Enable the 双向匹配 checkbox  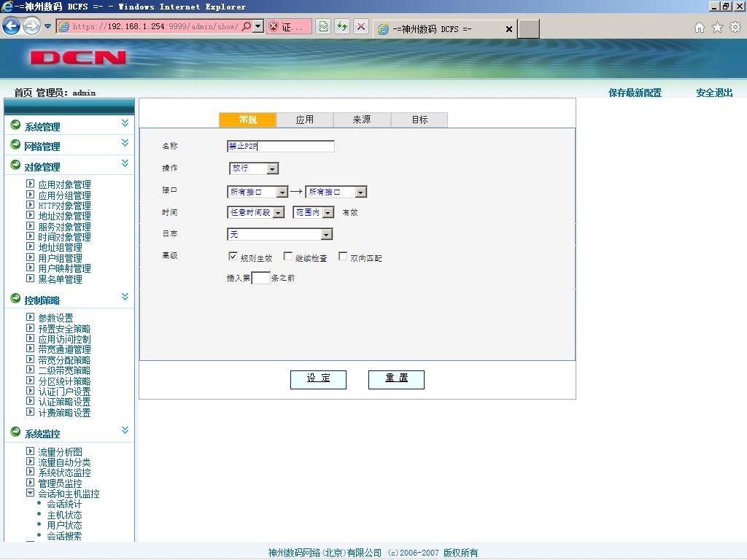click(343, 256)
